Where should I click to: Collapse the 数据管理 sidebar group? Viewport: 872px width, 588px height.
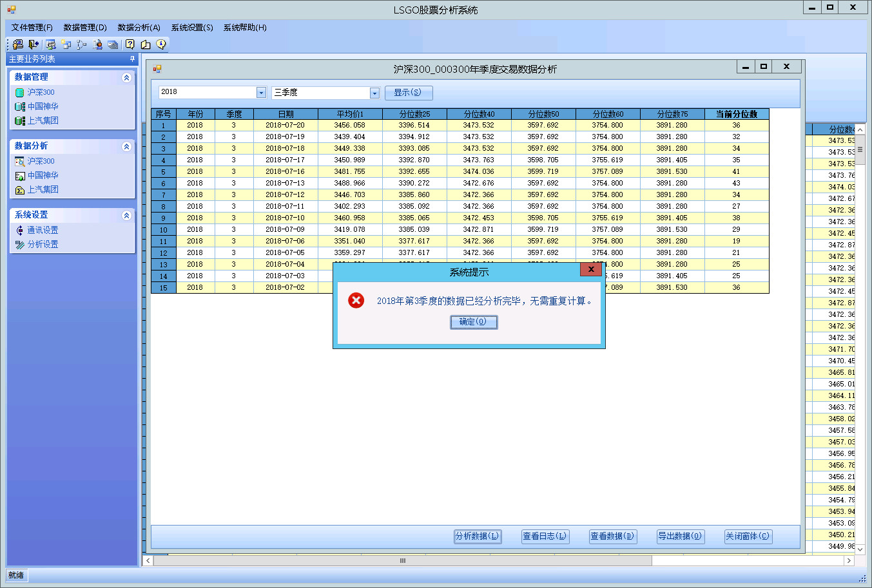pos(126,77)
